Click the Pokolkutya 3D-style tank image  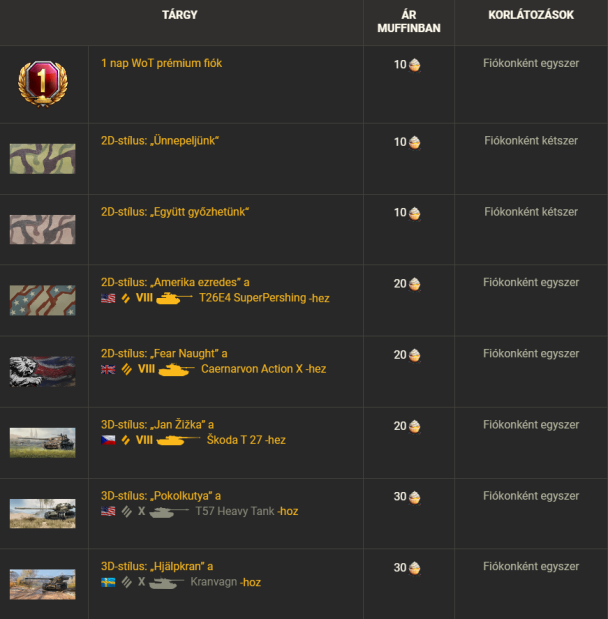click(x=43, y=514)
